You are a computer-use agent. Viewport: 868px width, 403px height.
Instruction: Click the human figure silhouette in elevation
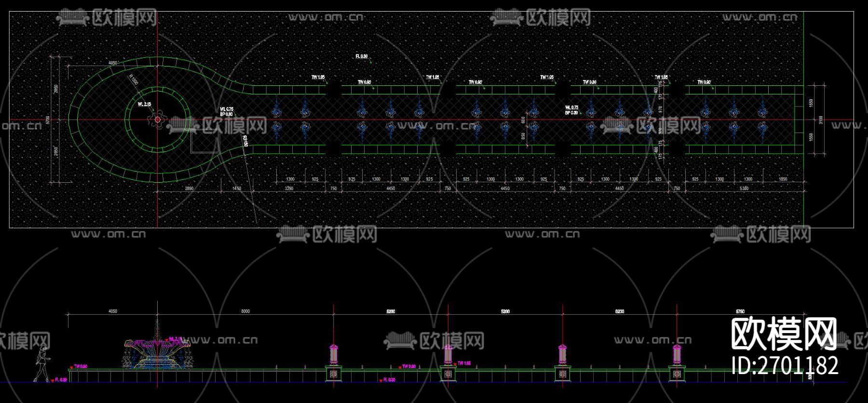pos(41,363)
